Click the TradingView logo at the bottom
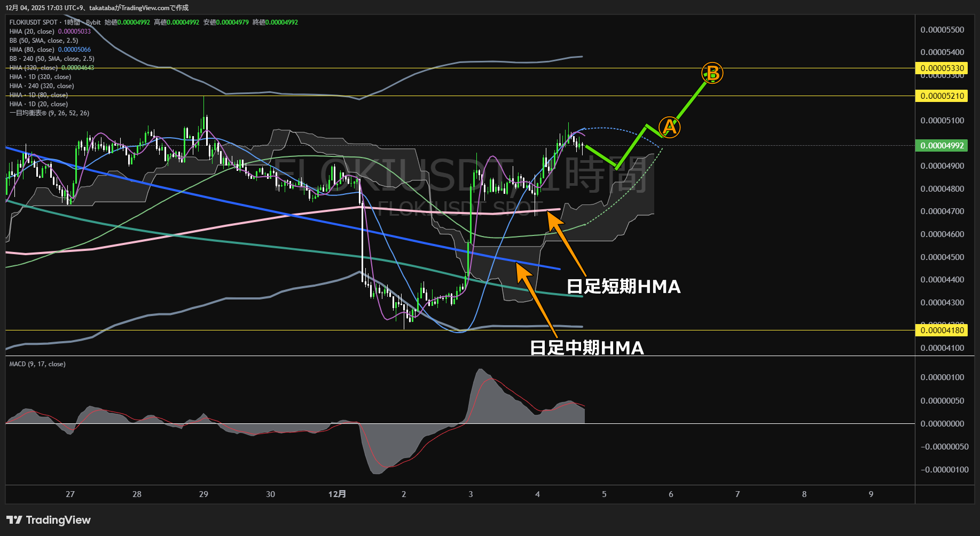Viewport: 980px width, 536px height. [49, 520]
